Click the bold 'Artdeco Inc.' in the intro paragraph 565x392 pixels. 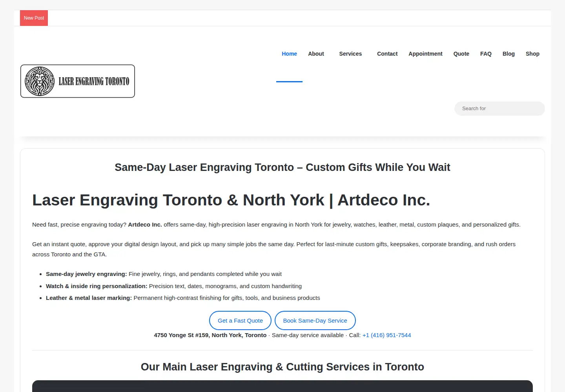145,225
